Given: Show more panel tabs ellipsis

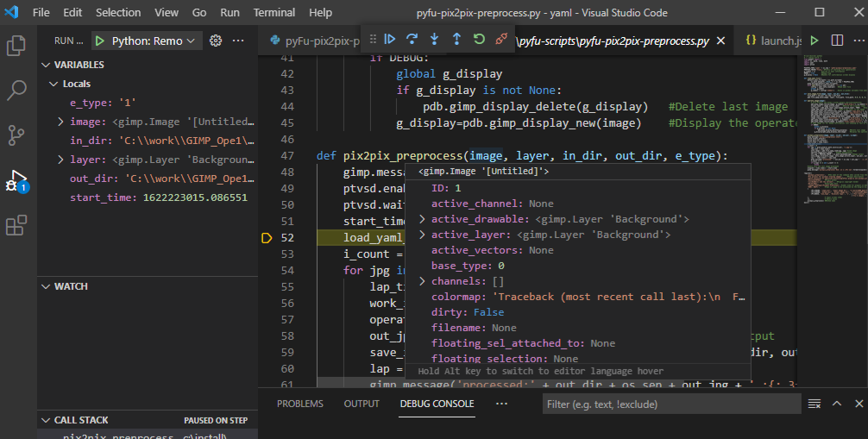Looking at the screenshot, I should 501,404.
